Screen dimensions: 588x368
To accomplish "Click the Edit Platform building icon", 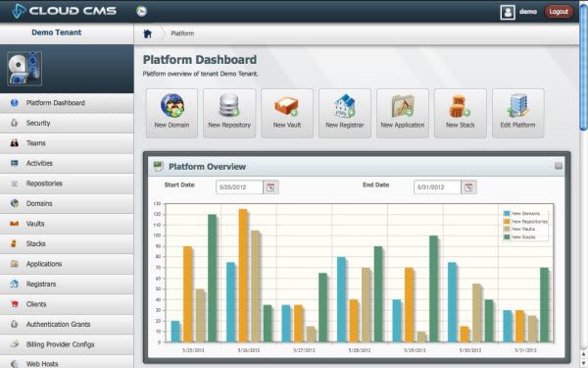I will (x=517, y=106).
